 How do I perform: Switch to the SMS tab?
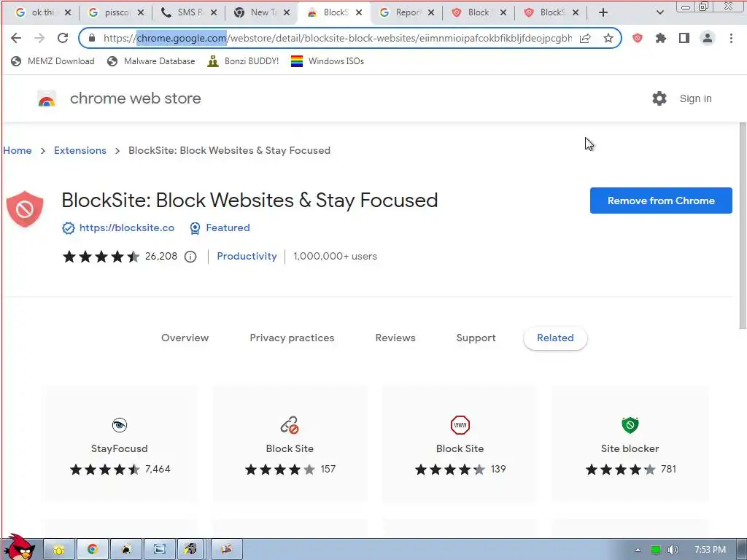coord(189,12)
